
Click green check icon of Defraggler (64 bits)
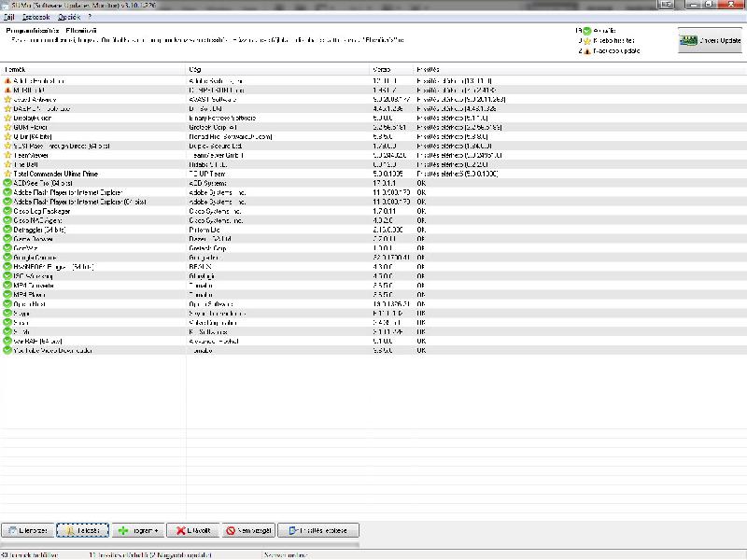(7, 230)
